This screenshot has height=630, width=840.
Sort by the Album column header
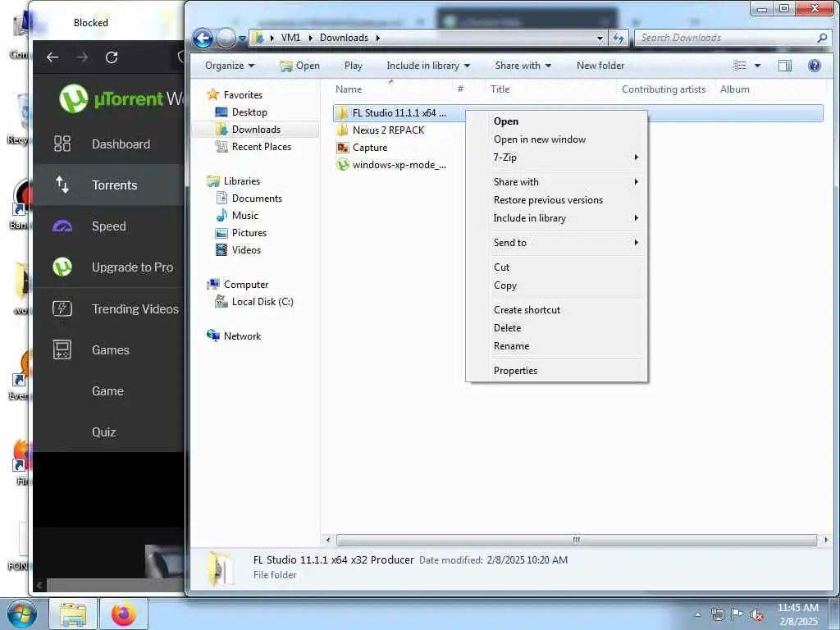point(734,89)
